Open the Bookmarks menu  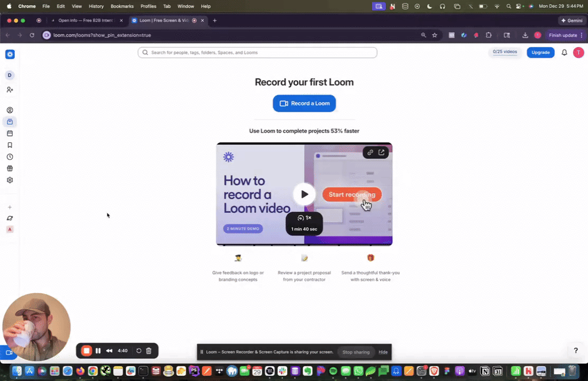pos(122,6)
